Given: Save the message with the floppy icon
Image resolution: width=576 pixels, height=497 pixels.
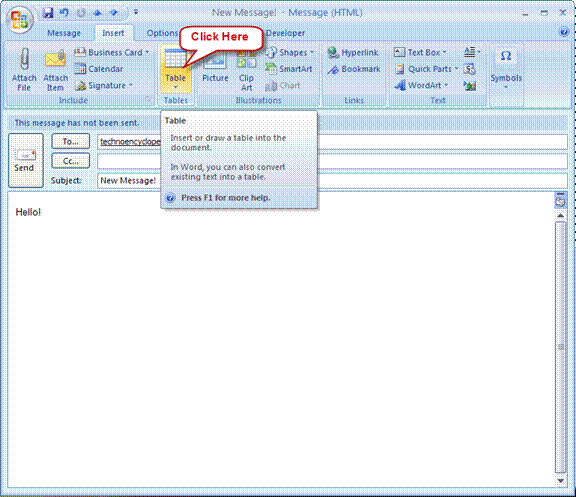Looking at the screenshot, I should point(48,13).
